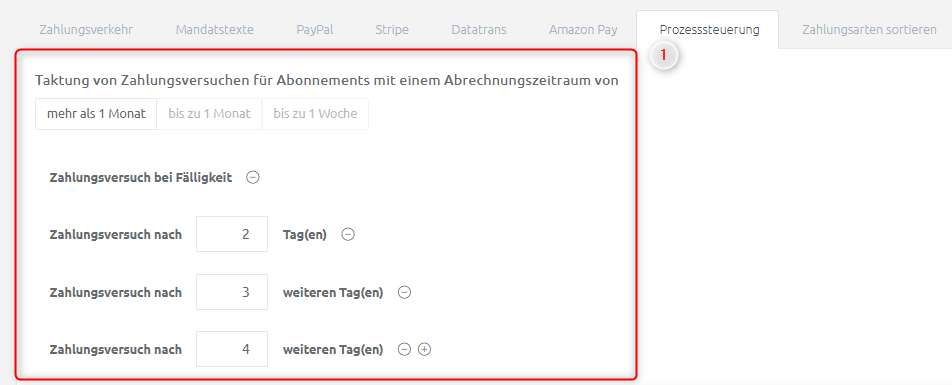Click the days field showing 3

pos(232,292)
